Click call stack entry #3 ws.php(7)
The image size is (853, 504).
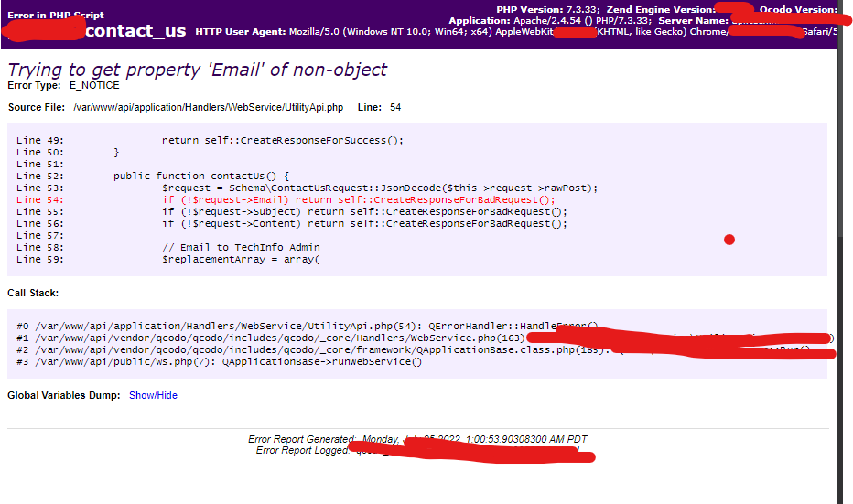click(220, 362)
